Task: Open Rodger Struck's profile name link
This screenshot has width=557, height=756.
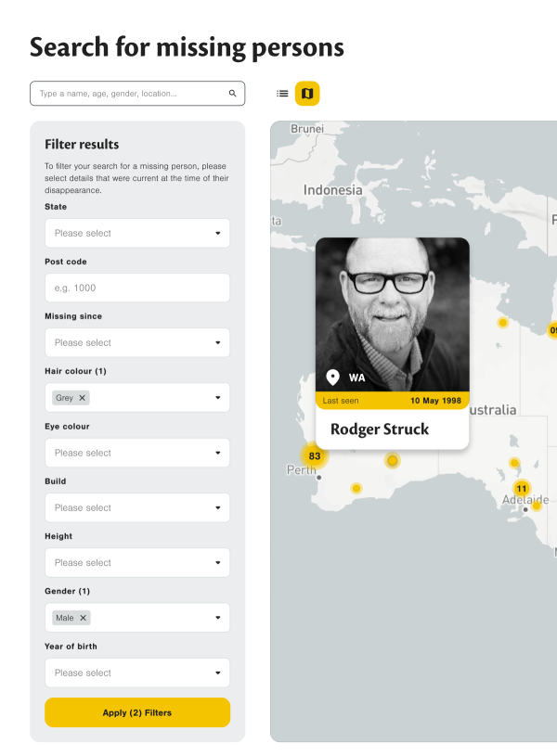Action: (x=380, y=429)
